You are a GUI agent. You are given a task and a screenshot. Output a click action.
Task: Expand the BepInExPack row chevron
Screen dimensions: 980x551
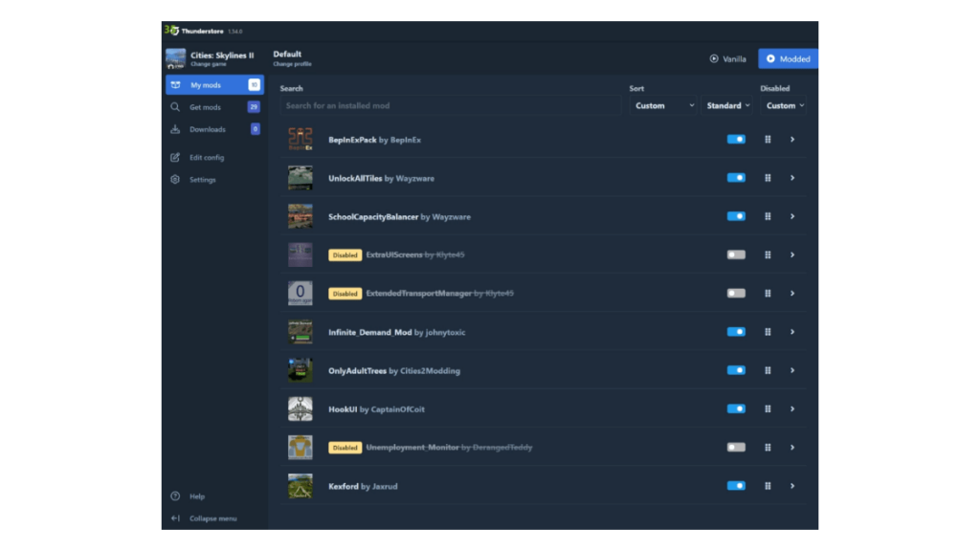coord(792,140)
